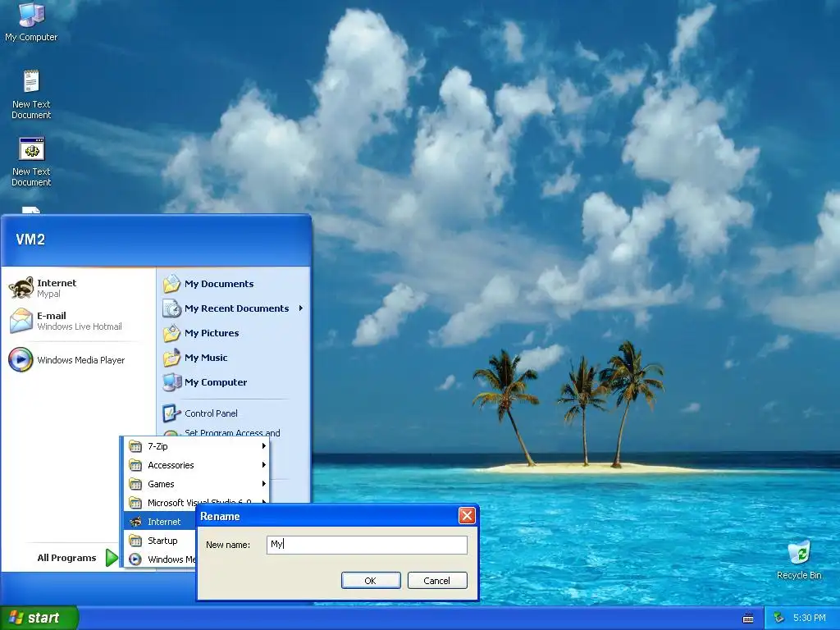840x630 pixels.
Task: Click OK in the Rename dialog
Action: (371, 581)
